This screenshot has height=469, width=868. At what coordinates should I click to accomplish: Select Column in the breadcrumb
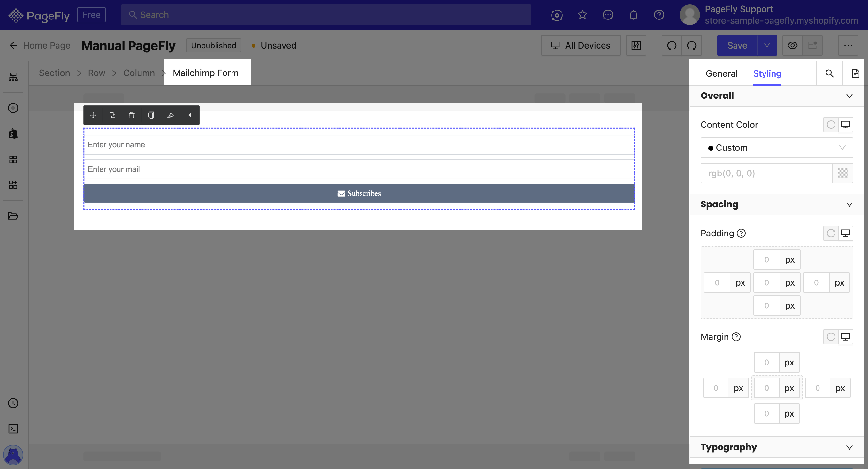pyautogui.click(x=139, y=73)
